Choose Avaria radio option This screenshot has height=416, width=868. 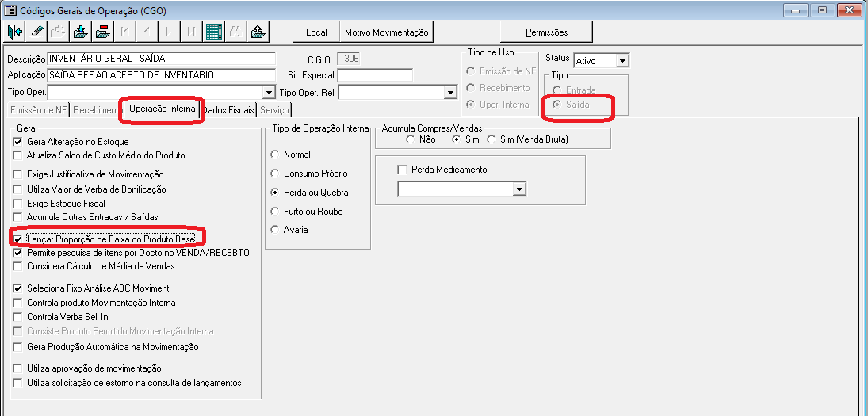pos(274,230)
